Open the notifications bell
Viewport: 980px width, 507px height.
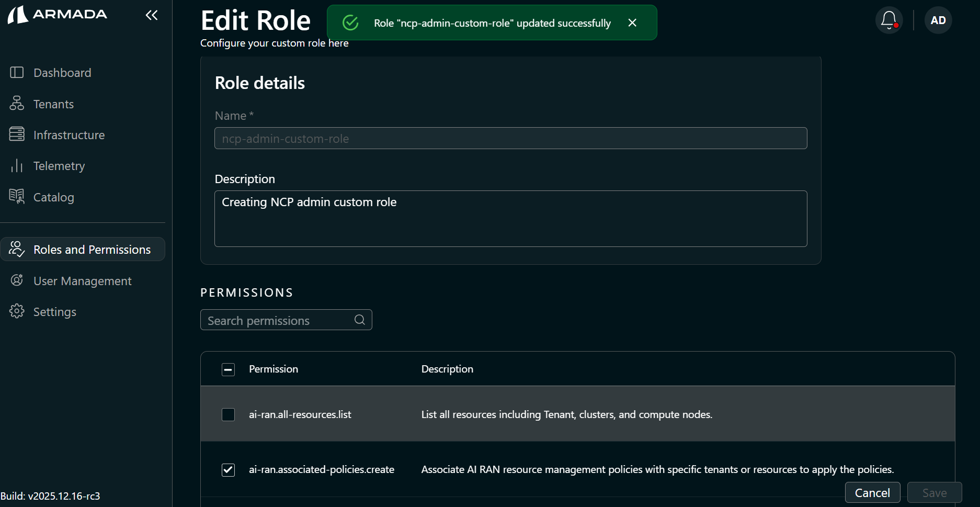tap(889, 20)
